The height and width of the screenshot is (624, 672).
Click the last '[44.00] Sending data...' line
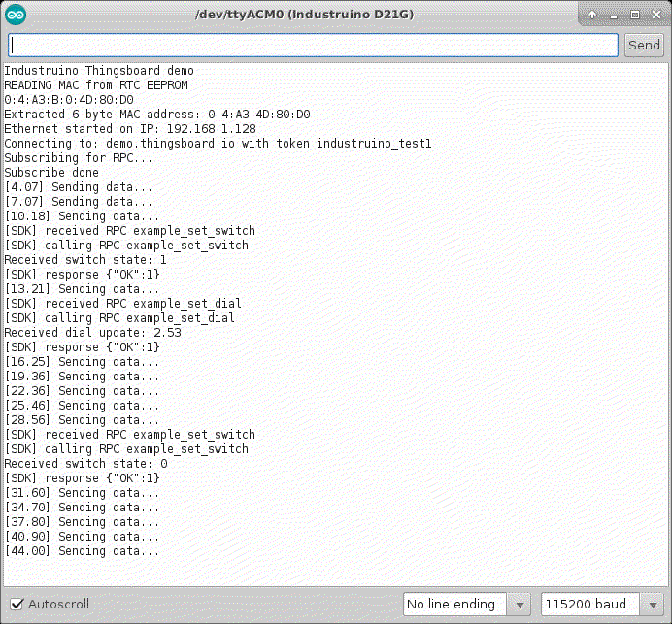point(82,551)
